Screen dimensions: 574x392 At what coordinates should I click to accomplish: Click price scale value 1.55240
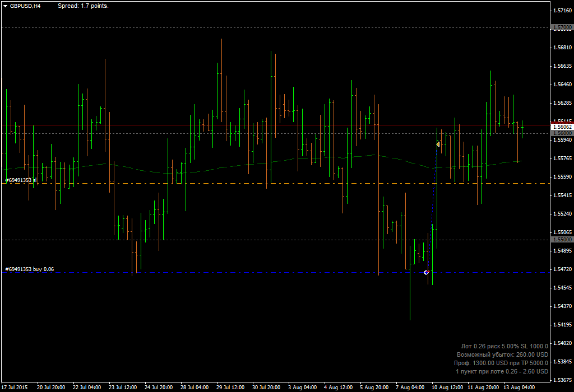pos(562,213)
